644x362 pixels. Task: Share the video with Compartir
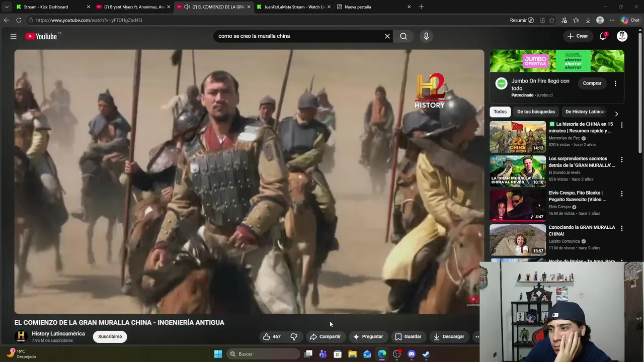(x=325, y=336)
